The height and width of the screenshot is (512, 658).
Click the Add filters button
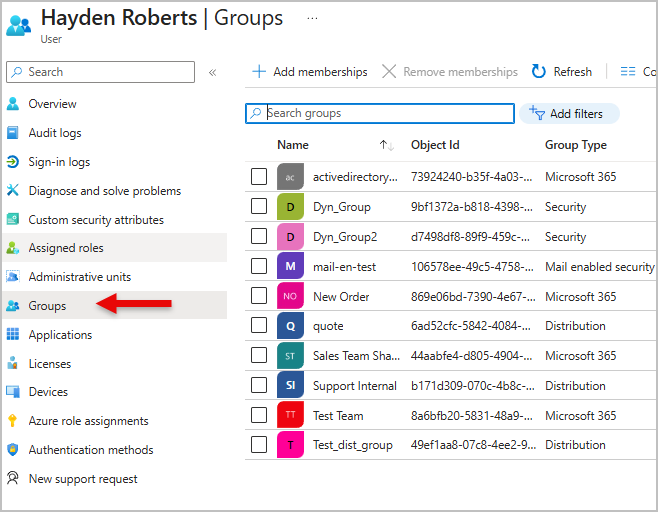(569, 113)
